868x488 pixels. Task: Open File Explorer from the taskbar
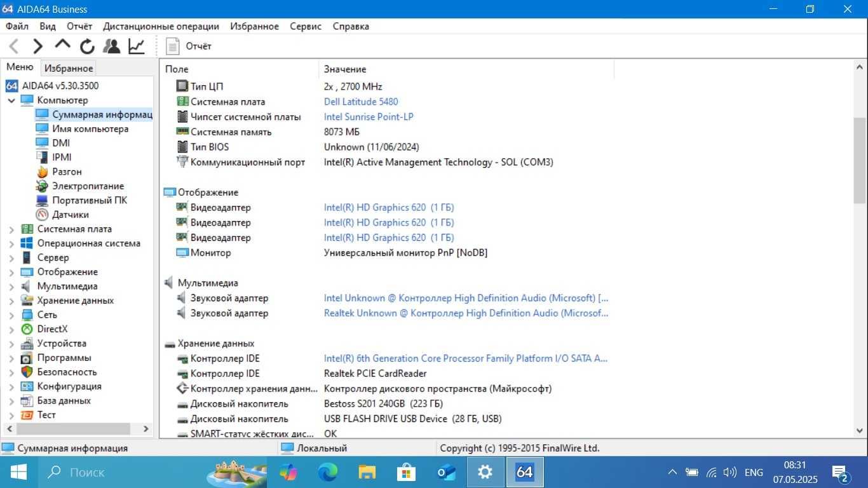click(x=367, y=472)
